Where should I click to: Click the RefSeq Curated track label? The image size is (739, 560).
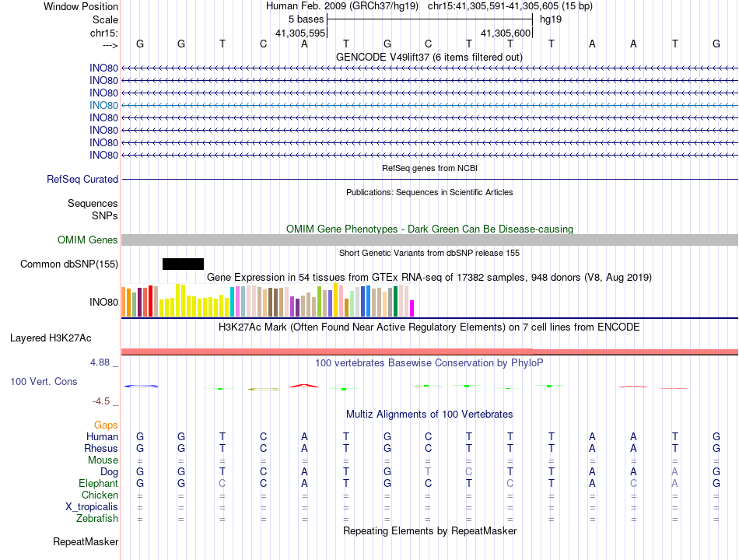pos(82,179)
